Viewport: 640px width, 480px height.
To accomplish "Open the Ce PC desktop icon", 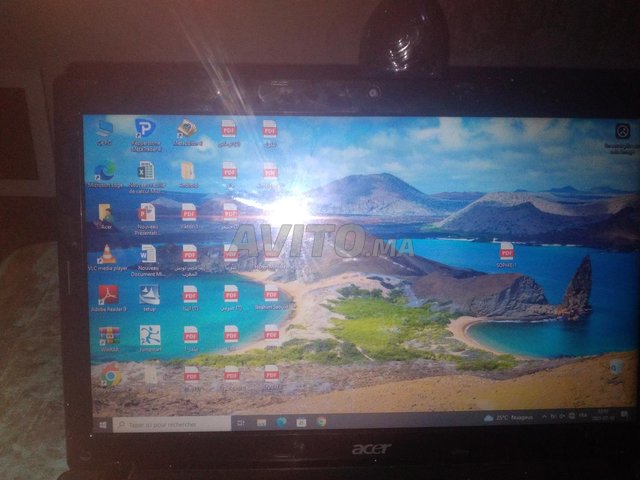I will 104,129.
